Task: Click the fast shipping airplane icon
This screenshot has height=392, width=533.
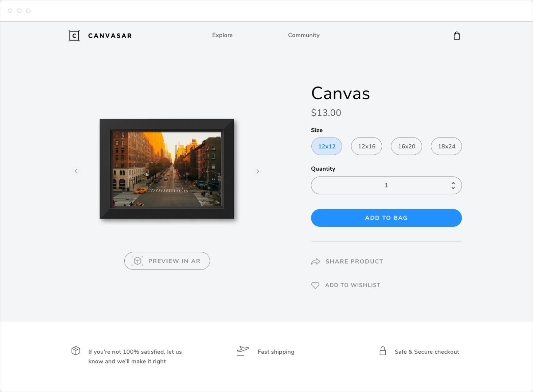Action: click(x=242, y=351)
